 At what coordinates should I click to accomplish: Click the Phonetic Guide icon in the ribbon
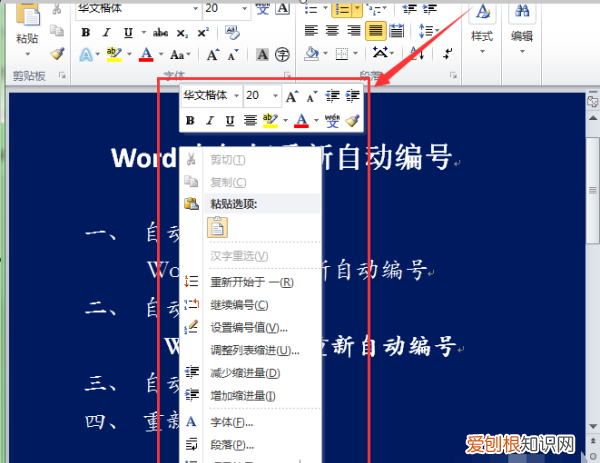click(x=262, y=8)
